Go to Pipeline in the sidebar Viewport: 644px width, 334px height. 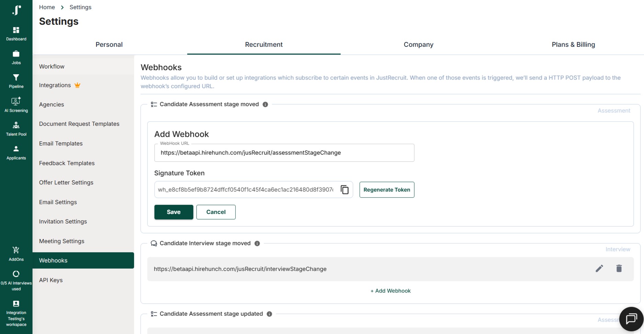tap(16, 81)
